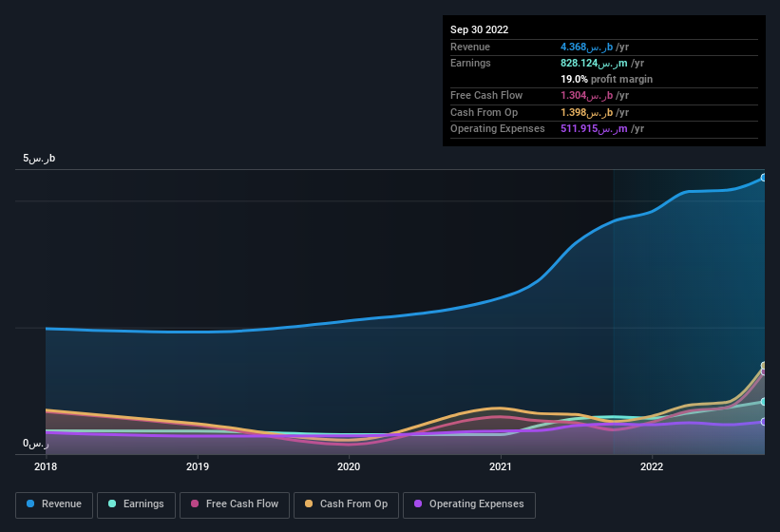Toggle the Free Cash Flow legend button
Viewport: 780px width, 532px height.
(235, 504)
